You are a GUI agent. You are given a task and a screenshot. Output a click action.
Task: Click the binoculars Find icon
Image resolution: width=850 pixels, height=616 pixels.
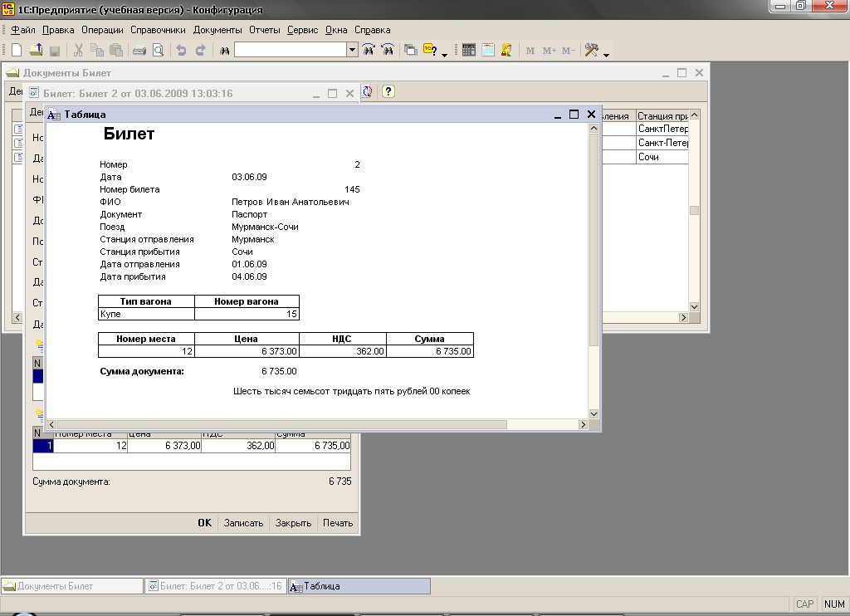224,50
